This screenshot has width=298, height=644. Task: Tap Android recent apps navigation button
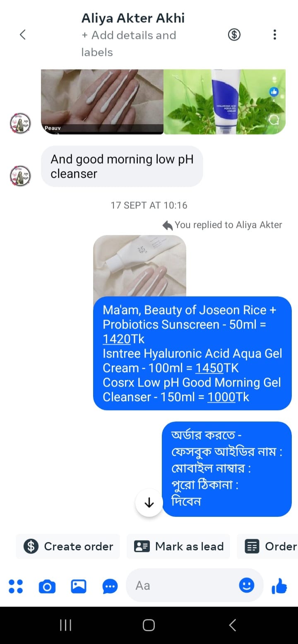pos(65,625)
